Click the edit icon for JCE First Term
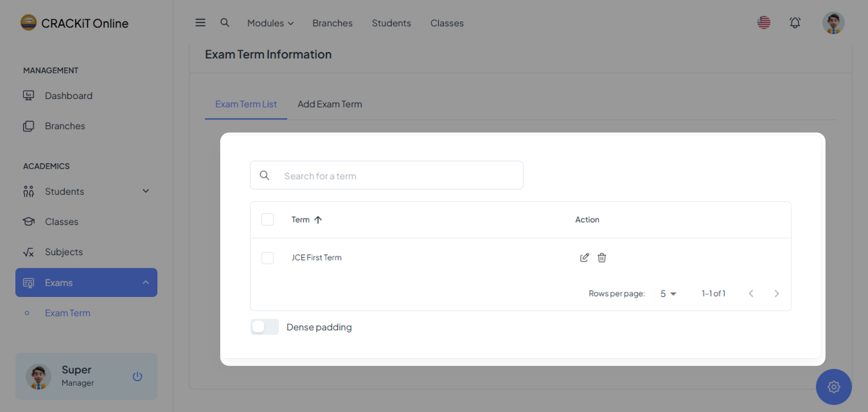868x412 pixels. pyautogui.click(x=584, y=258)
